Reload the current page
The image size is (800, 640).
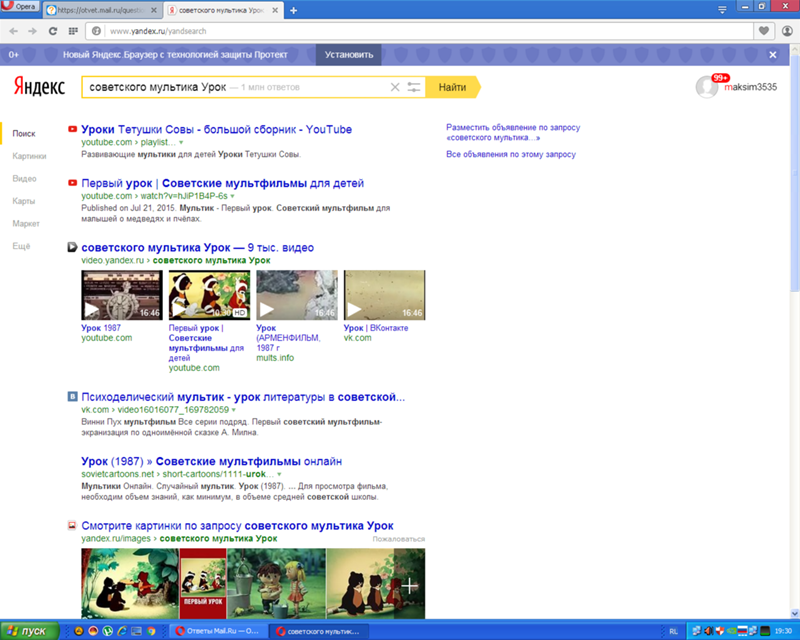click(53, 31)
